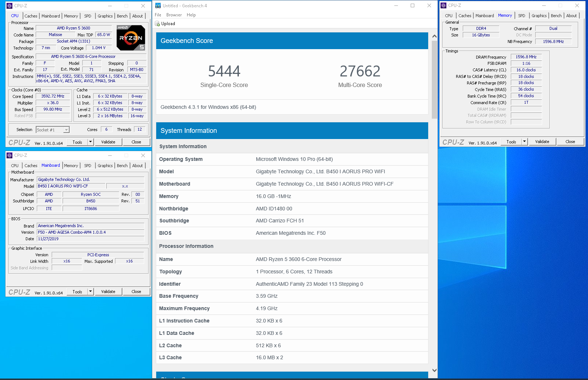Select Bench tab in Mainboard CPU-Z window
The height and width of the screenshot is (380, 588).
[x=122, y=166]
